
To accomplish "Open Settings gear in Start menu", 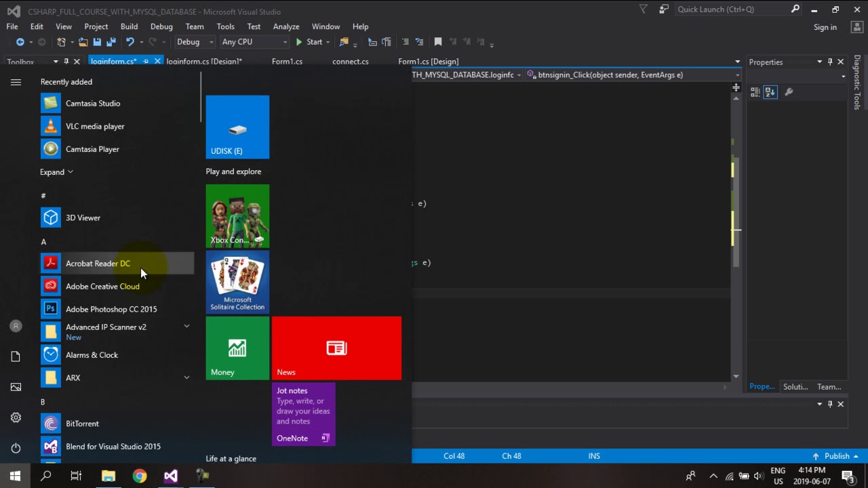I will 16,418.
